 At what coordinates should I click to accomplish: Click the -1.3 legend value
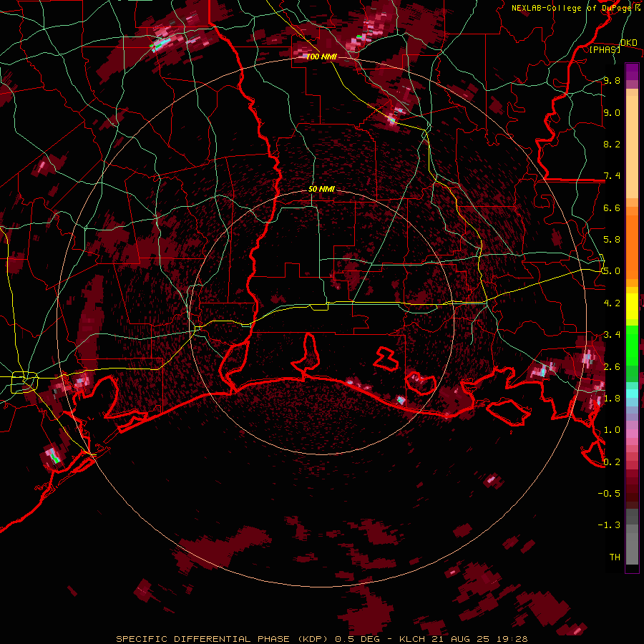[609, 525]
